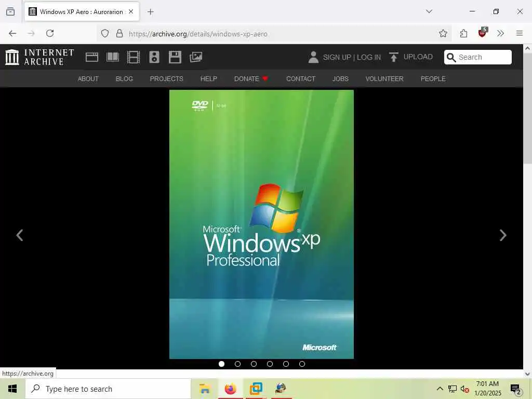532x399 pixels.
Task: Switch to Firefox in the taskbar
Action: pyautogui.click(x=230, y=389)
